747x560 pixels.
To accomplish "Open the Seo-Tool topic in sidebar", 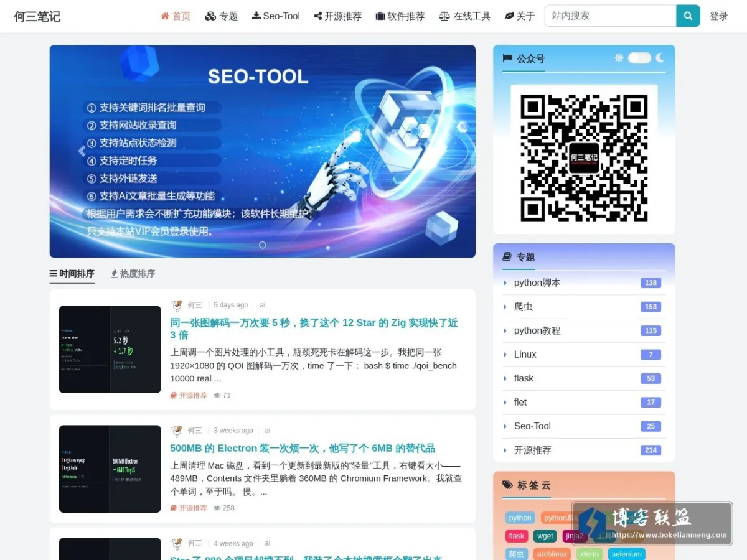I will 532,426.
